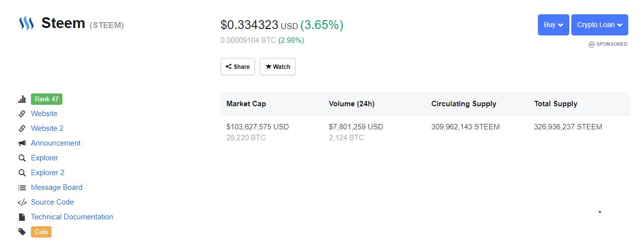Screen dimensions: 644x241
Task: Click the link icon beside Website
Action: point(22,114)
